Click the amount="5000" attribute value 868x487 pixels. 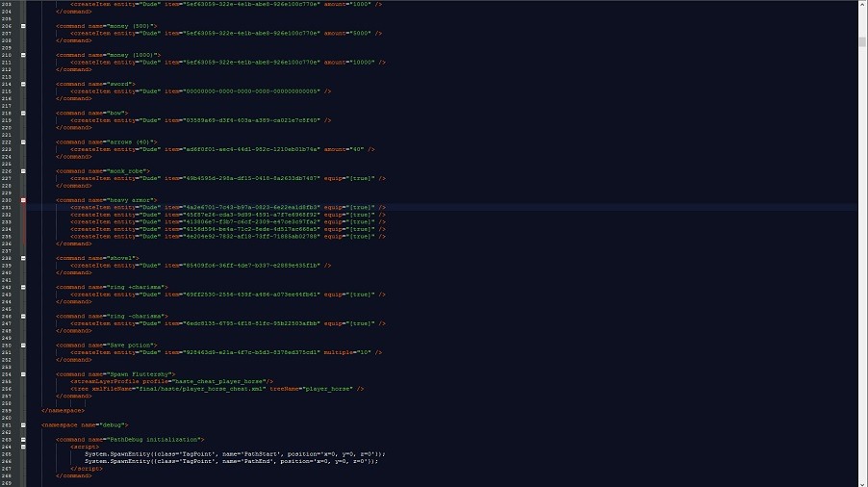click(x=360, y=33)
